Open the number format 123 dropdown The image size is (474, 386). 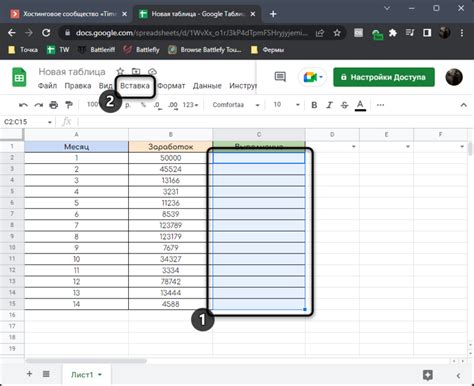[x=190, y=105]
